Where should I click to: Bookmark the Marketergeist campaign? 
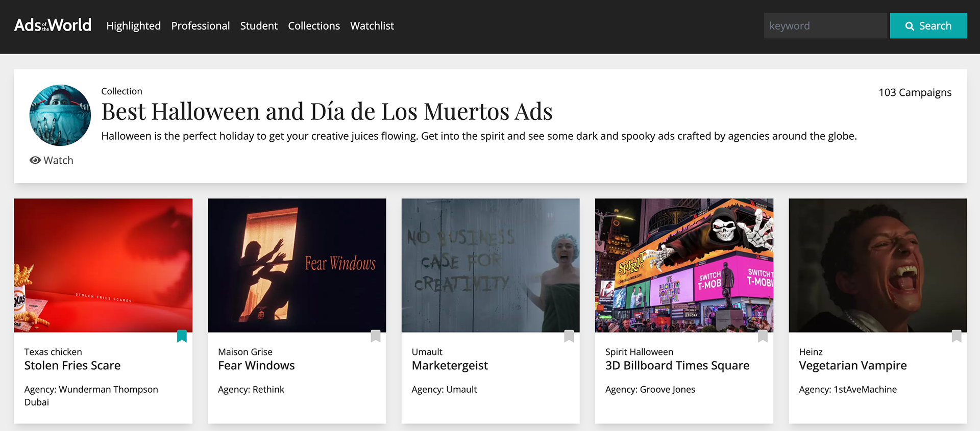pyautogui.click(x=569, y=336)
